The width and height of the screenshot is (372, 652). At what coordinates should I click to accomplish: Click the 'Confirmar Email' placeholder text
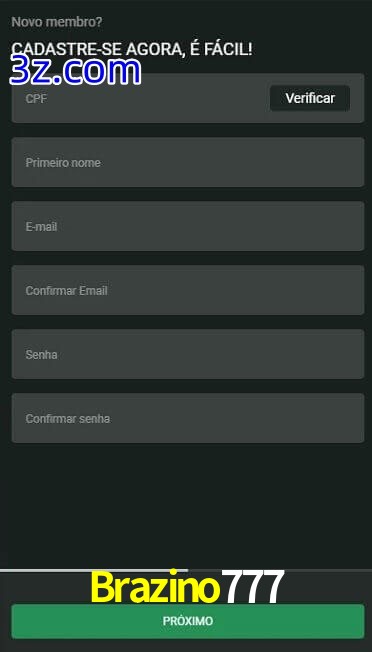pos(67,291)
